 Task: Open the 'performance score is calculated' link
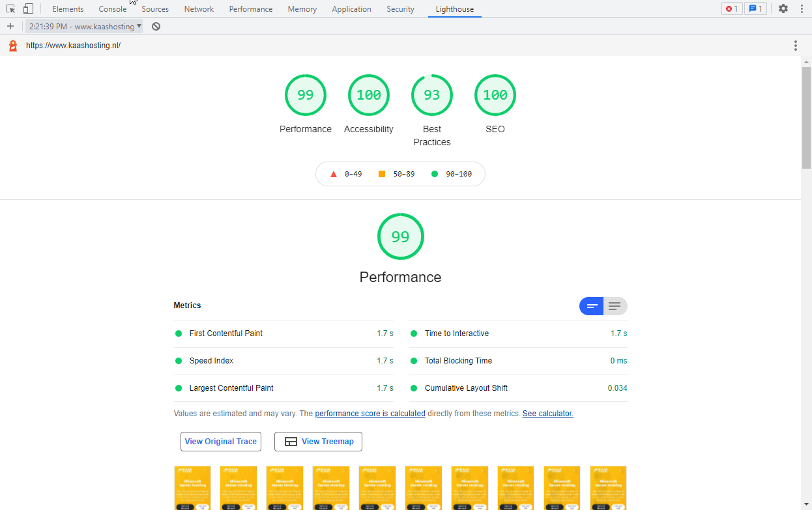pos(370,414)
